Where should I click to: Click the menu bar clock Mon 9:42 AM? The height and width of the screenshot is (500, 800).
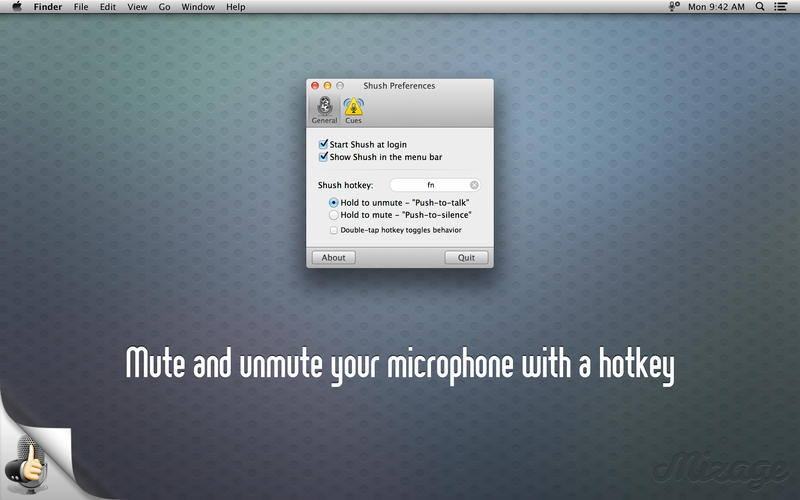716,7
